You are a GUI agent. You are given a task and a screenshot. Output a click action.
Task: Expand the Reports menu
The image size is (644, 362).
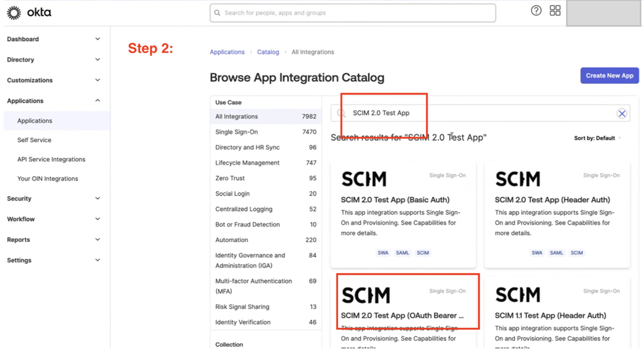[x=97, y=239]
